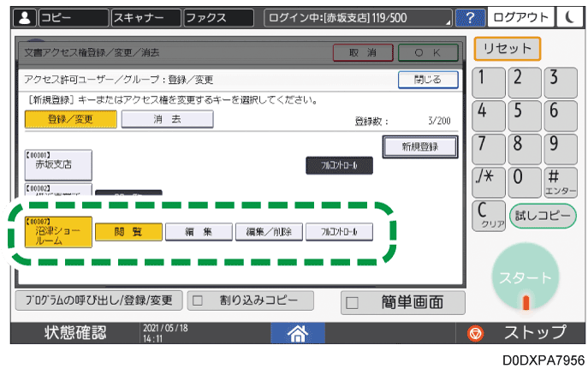Tap numeric key 6
The image size is (588, 369).
[x=561, y=116]
